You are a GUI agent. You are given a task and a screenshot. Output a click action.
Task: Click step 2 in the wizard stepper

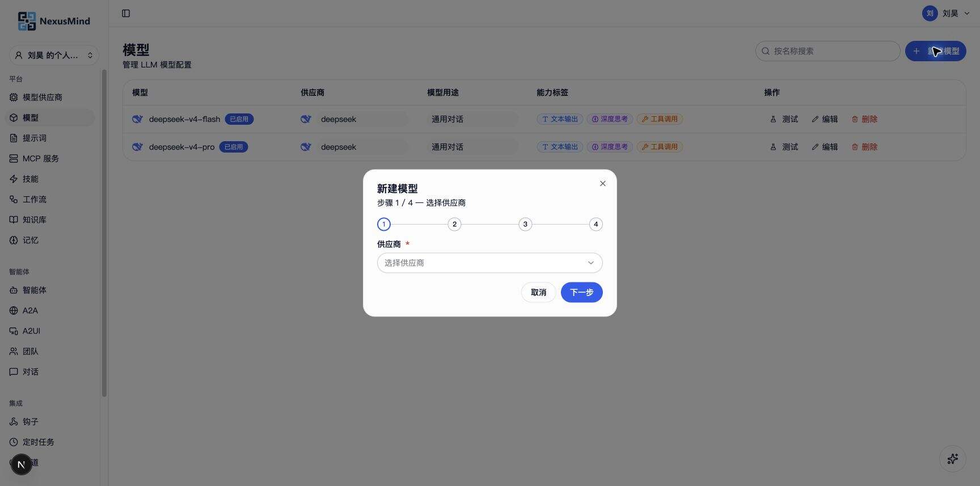pyautogui.click(x=454, y=224)
